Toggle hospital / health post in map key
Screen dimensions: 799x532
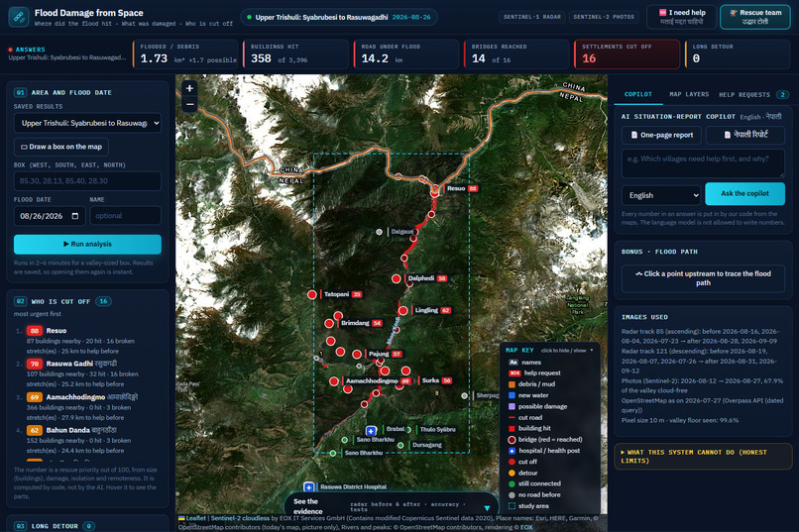(543, 451)
